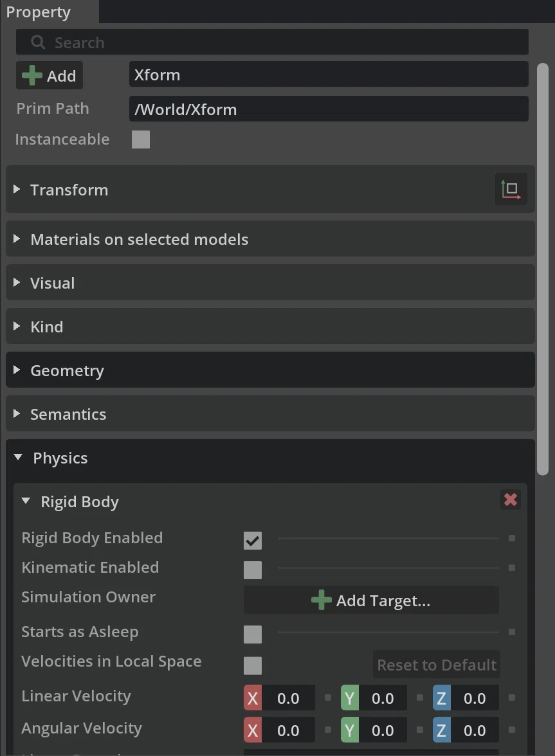This screenshot has width=555, height=756.
Task: Click Reset to Default button
Action: coord(437,665)
